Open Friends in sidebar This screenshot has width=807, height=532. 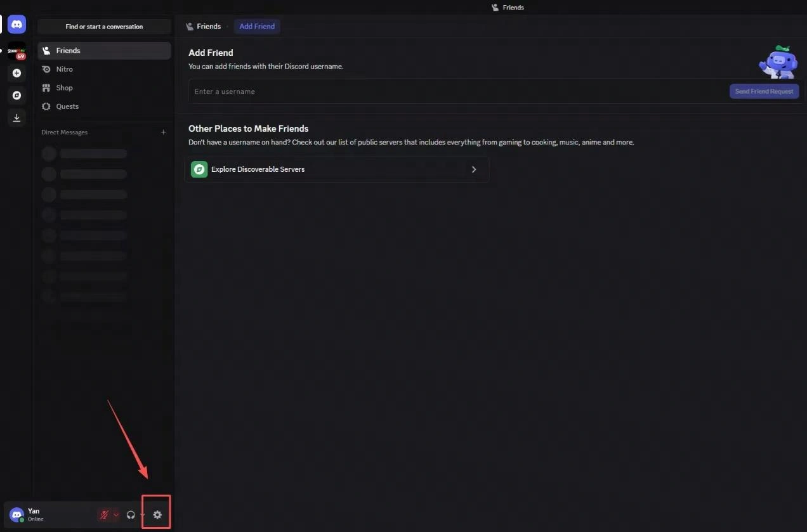(104, 51)
